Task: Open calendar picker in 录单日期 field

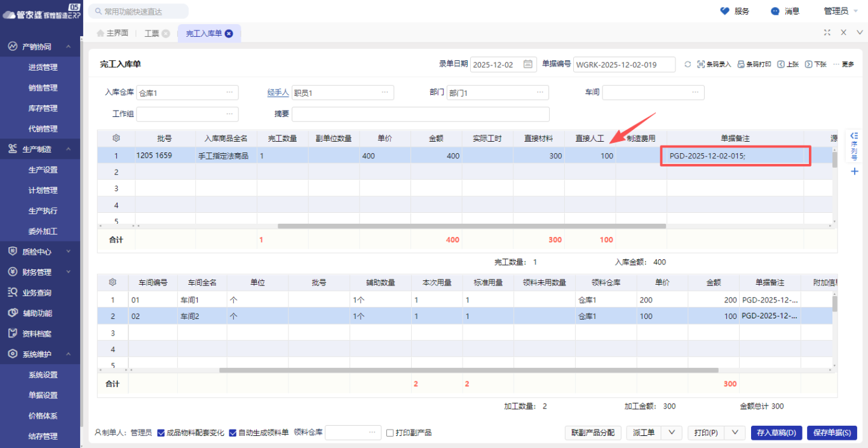Action: point(527,64)
